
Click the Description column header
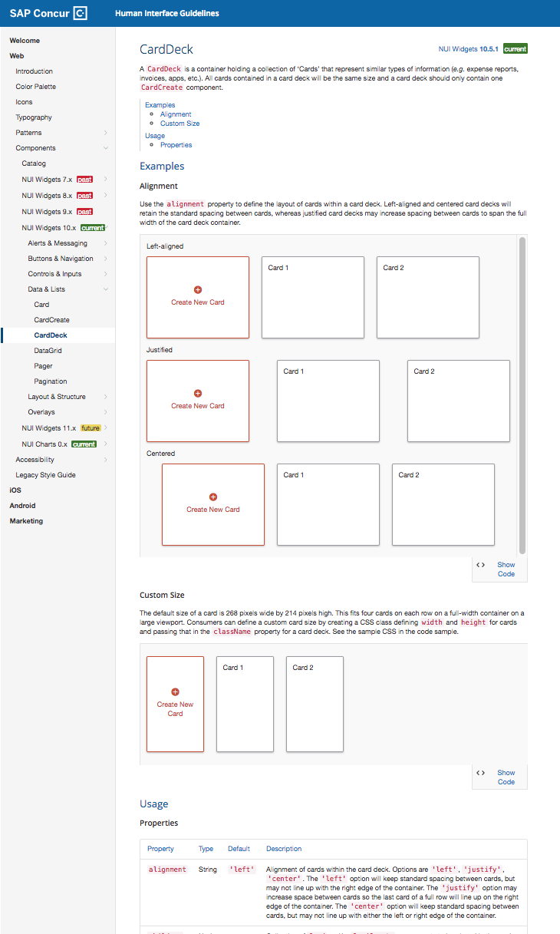(284, 849)
